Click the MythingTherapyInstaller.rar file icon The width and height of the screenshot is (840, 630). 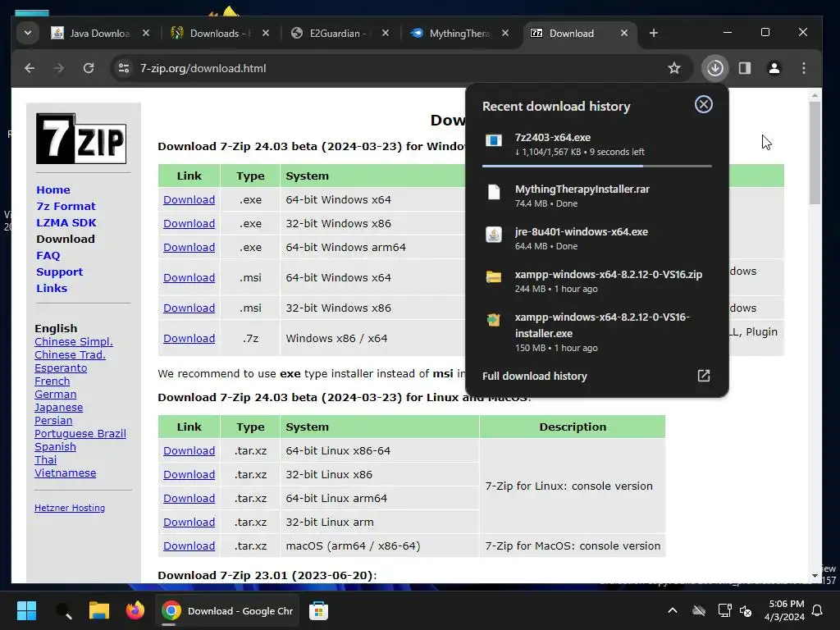click(493, 192)
